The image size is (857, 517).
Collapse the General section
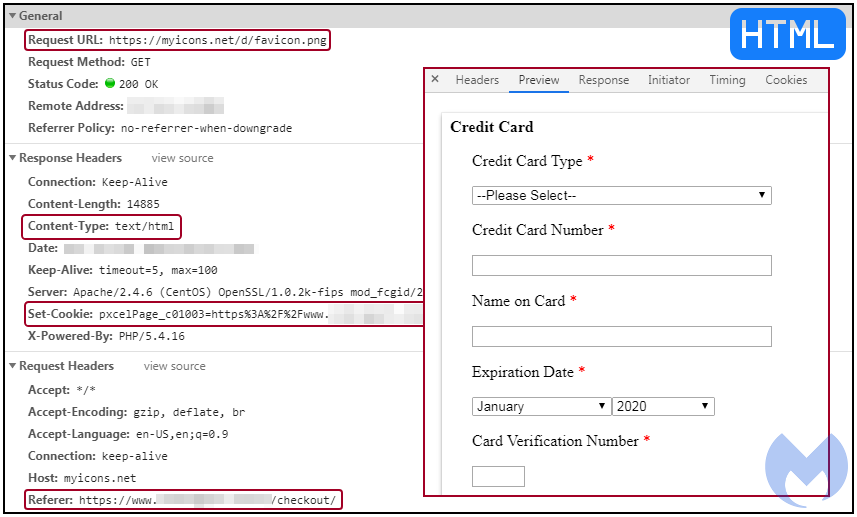click(13, 16)
